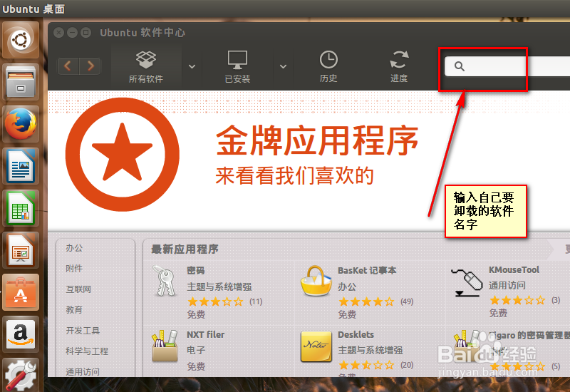Image resolution: width=570 pixels, height=392 pixels.
Task: Click the Desklets yellow note icon
Action: tap(316, 346)
